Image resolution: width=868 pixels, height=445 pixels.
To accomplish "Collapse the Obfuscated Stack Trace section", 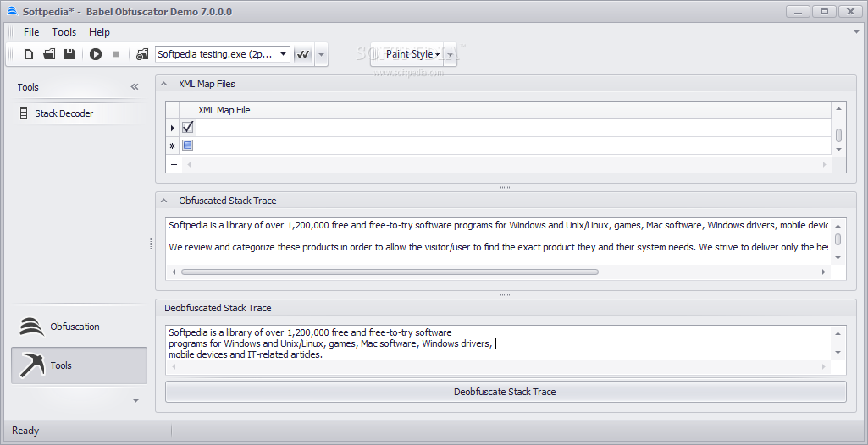I will [x=163, y=201].
